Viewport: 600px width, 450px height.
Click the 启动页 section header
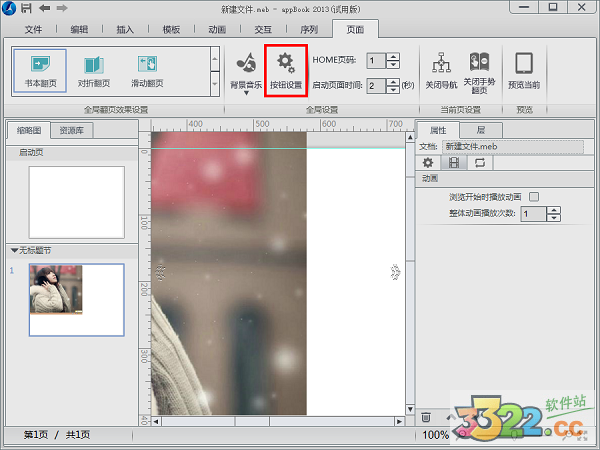72,152
